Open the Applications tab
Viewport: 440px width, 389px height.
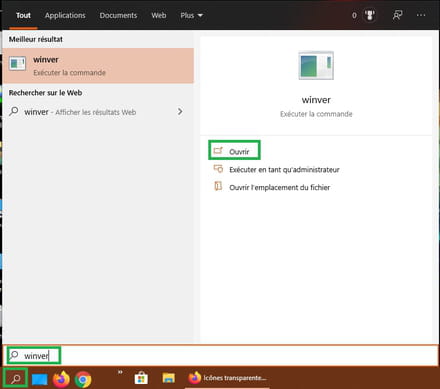point(65,15)
